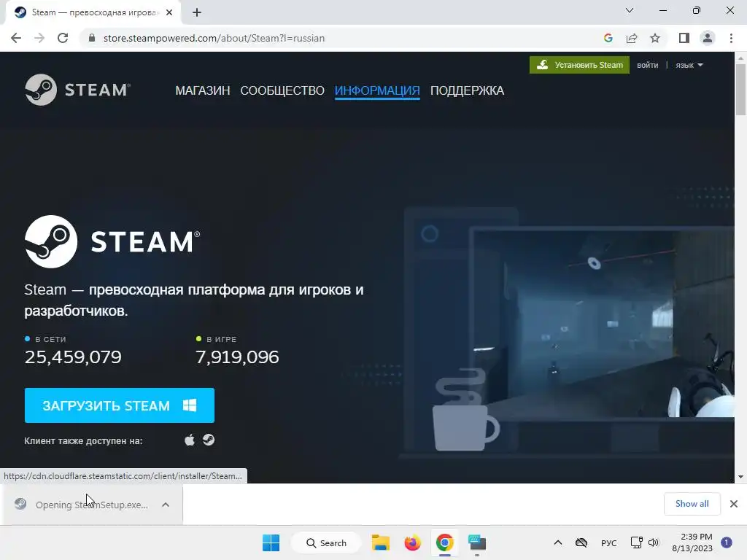Click the Google icon in the address bar

pos(608,38)
